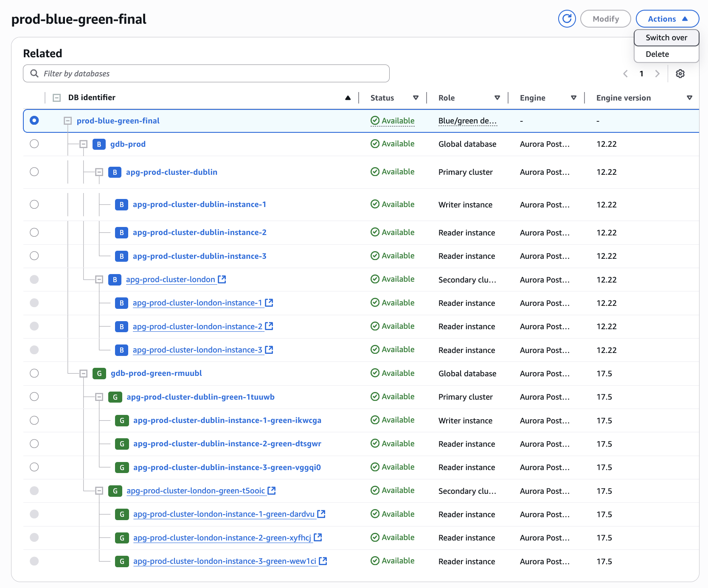Select radio for apg-prod-cluster-dublin-instance-1
The image size is (708, 588).
click(34, 204)
